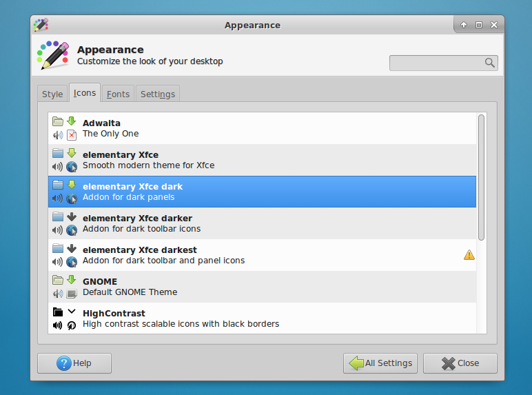This screenshot has width=532, height=395.
Task: Choose the elementary Xfce darker theme name
Action: pos(137,219)
